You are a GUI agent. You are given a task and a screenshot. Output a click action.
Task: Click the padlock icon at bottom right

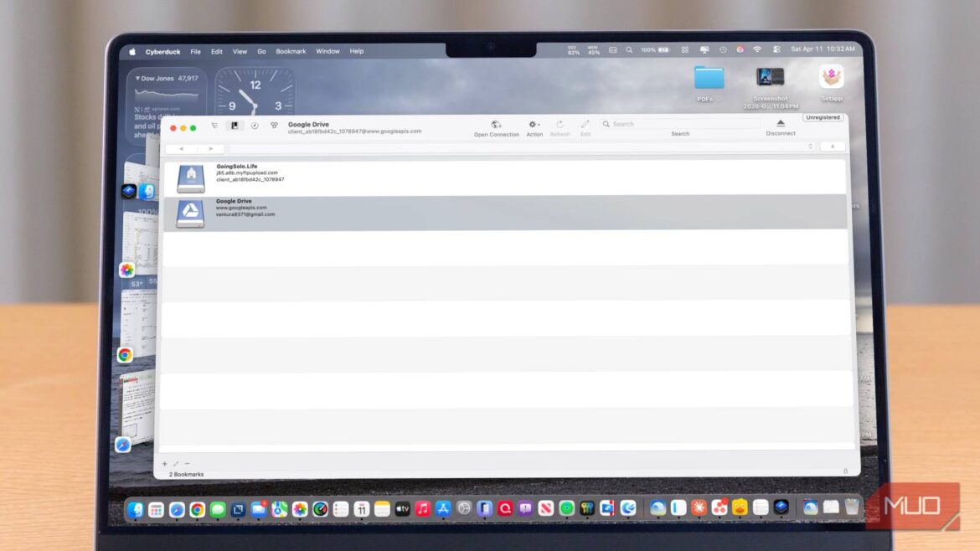(x=846, y=471)
